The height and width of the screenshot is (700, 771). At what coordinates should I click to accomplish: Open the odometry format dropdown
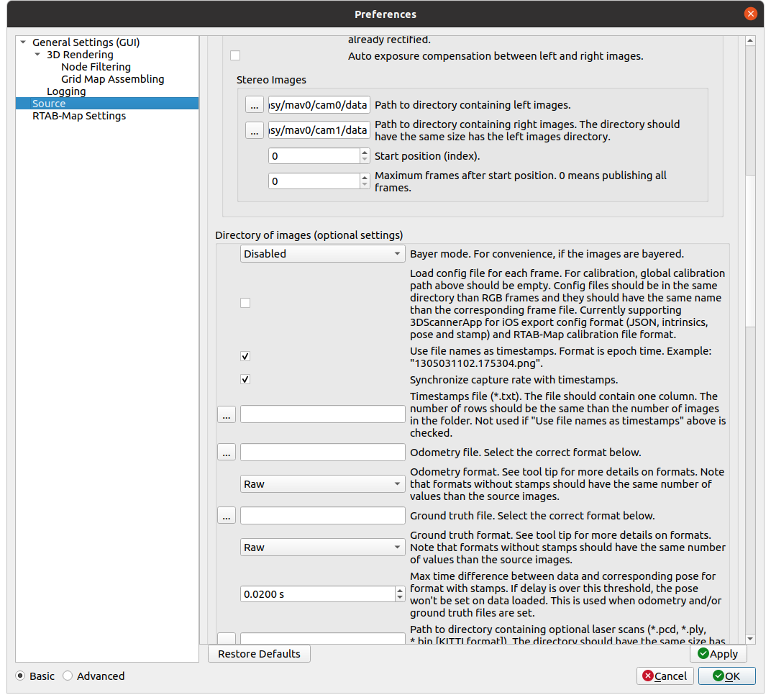tap(322, 484)
